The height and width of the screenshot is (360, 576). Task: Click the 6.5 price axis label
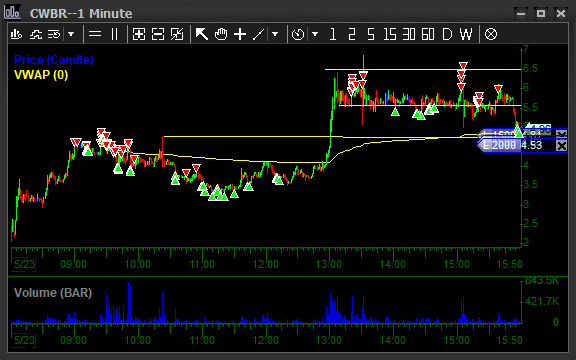[x=530, y=68]
